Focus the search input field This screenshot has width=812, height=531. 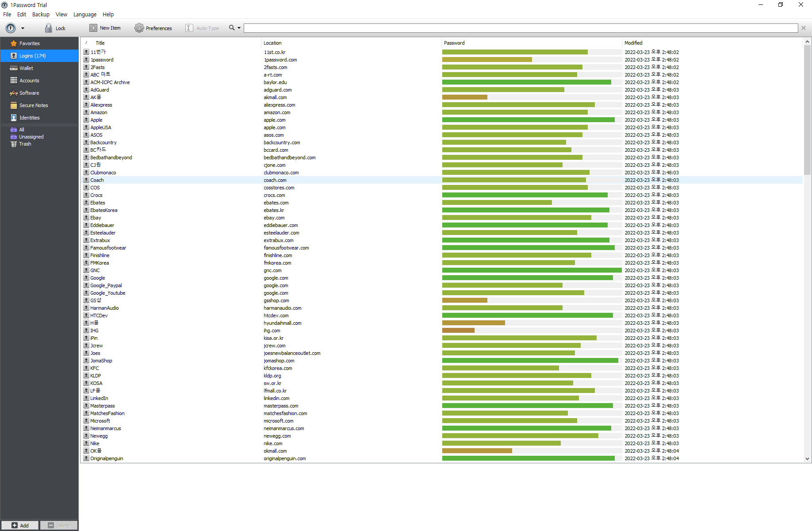pyautogui.click(x=521, y=28)
